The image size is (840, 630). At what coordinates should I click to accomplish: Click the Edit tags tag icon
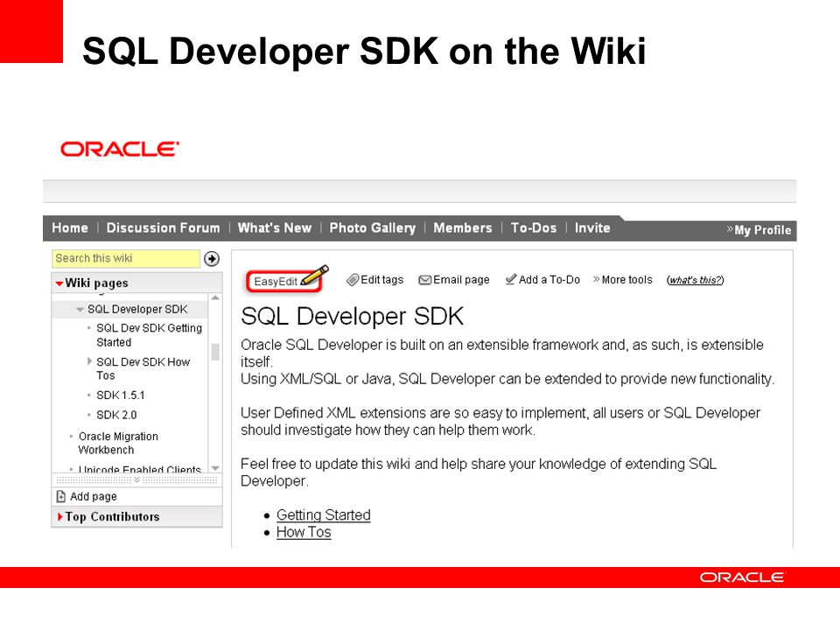coord(353,280)
